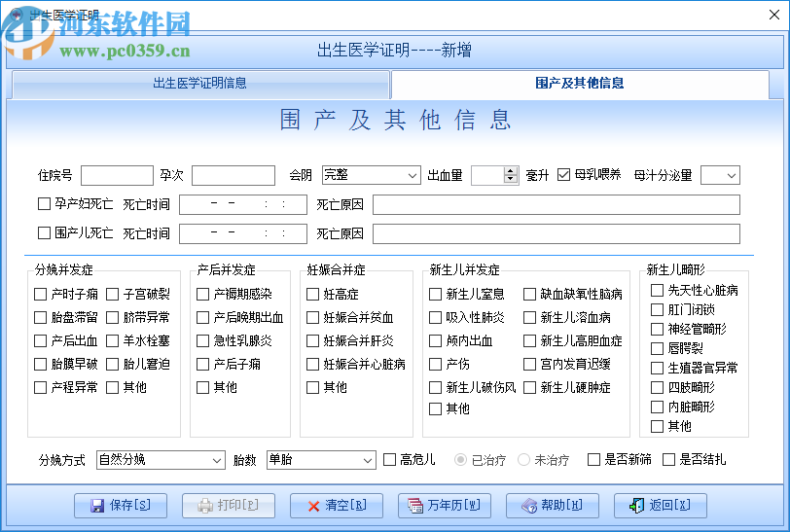Check the 孕产妇死亡 checkbox
The height and width of the screenshot is (532, 790).
coord(45,203)
